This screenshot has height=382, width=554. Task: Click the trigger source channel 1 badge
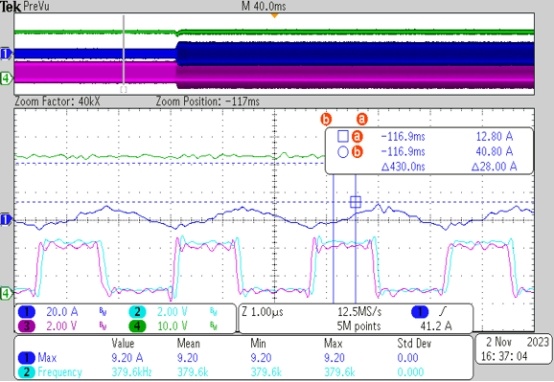420,312
